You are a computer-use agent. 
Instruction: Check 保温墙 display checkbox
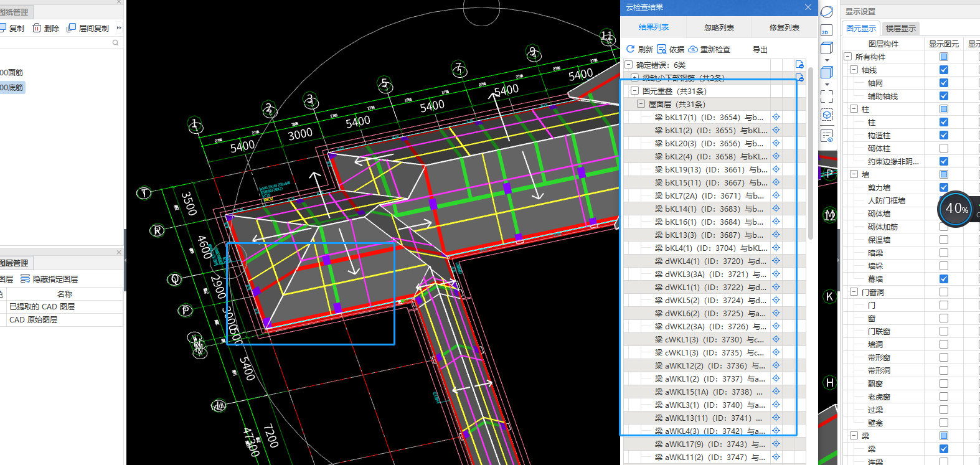coord(944,240)
